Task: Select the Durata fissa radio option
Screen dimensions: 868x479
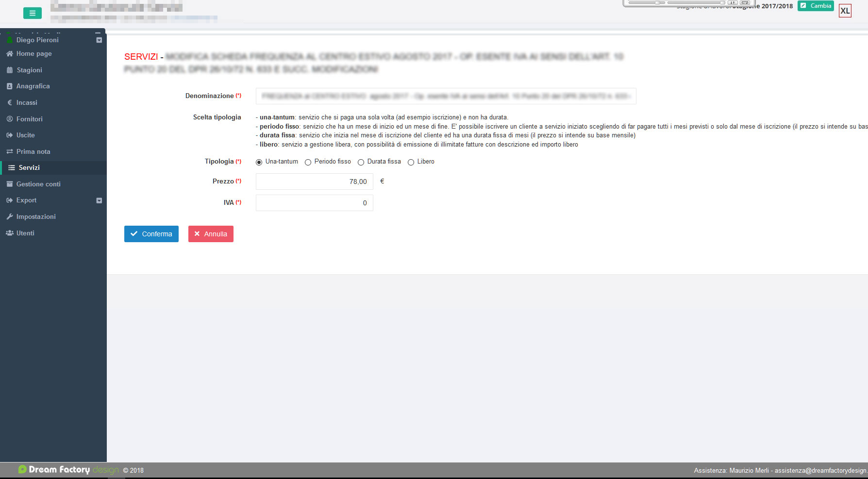Action: point(361,162)
